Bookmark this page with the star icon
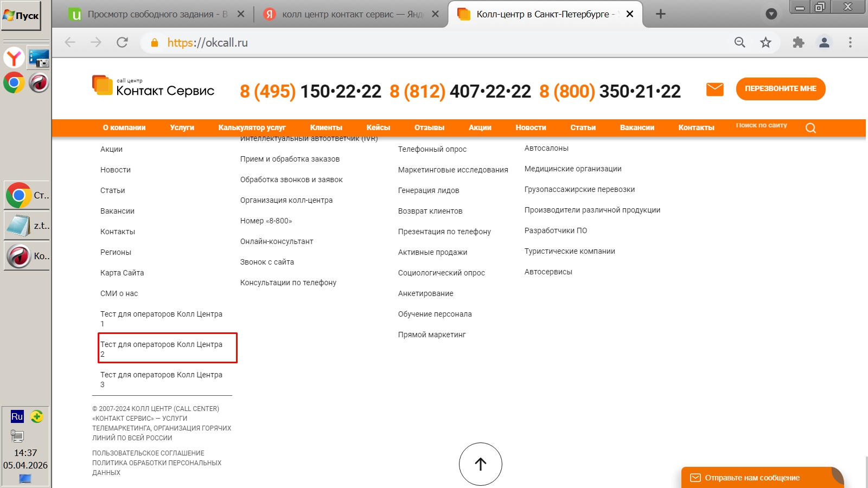This screenshot has width=868, height=488. 765,42
